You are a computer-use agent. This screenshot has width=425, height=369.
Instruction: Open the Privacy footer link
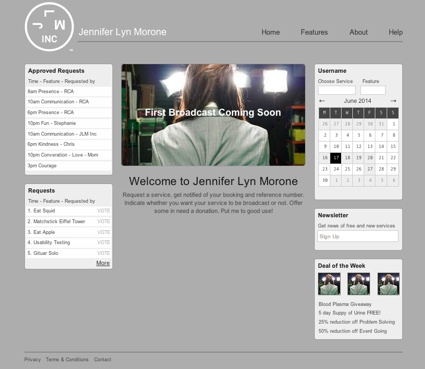tap(32, 359)
